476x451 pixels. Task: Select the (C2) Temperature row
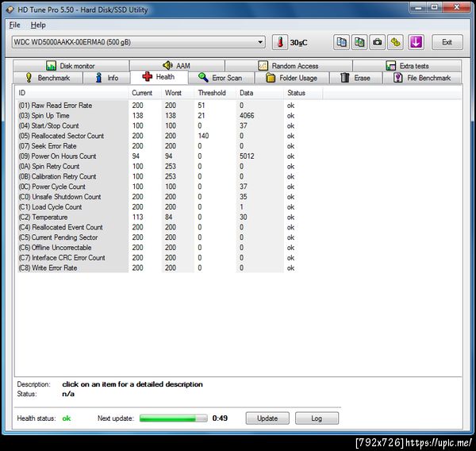(170, 218)
